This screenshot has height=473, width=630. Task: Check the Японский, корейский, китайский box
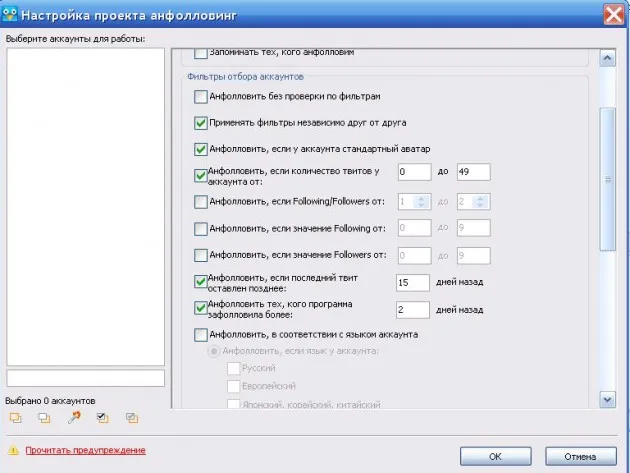click(x=233, y=404)
